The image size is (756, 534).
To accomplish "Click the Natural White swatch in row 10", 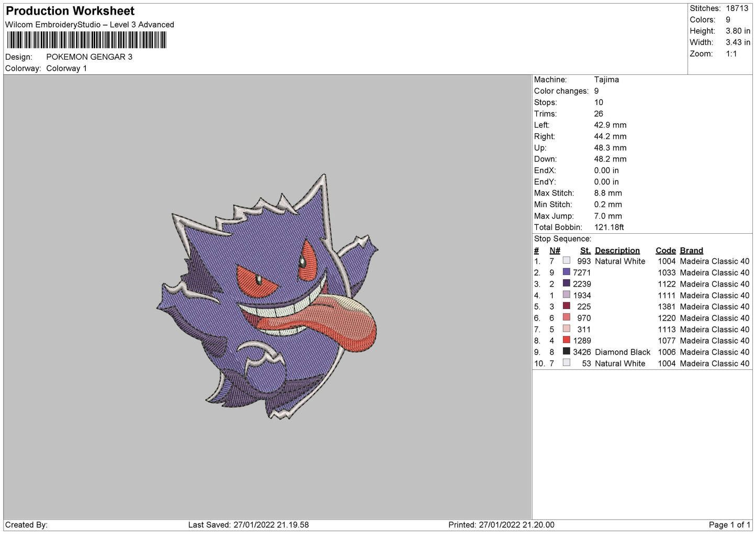I will [x=566, y=362].
